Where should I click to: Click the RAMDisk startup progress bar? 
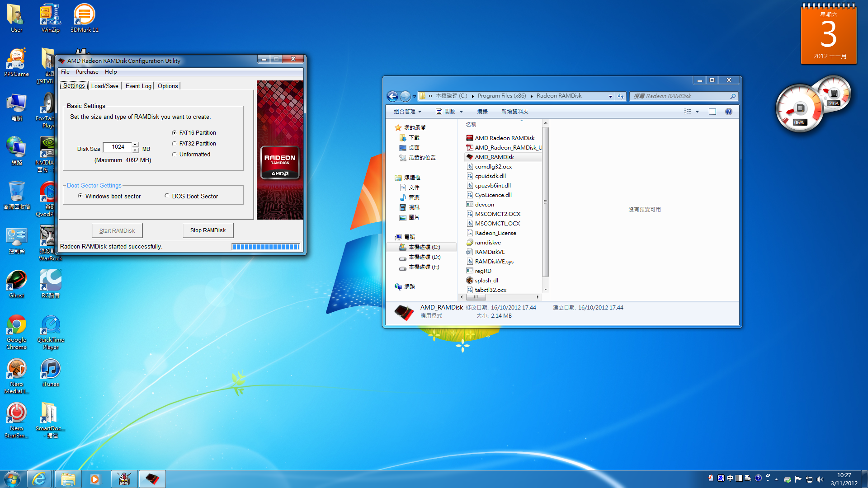(265, 247)
